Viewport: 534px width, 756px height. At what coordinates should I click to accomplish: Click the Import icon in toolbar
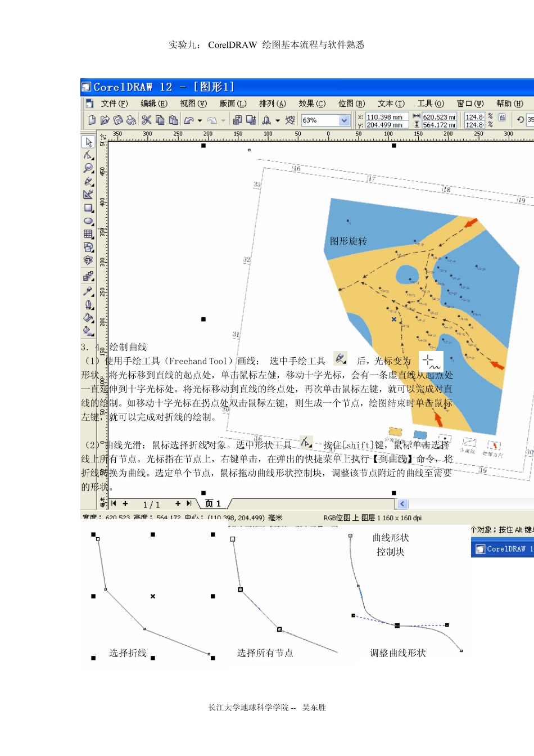coord(237,120)
